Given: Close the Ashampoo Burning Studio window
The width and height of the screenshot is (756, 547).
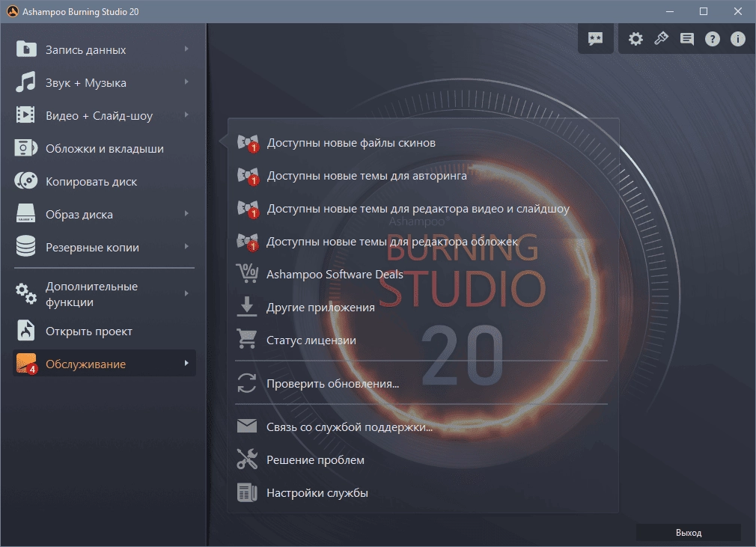Looking at the screenshot, I should pos(738,11).
